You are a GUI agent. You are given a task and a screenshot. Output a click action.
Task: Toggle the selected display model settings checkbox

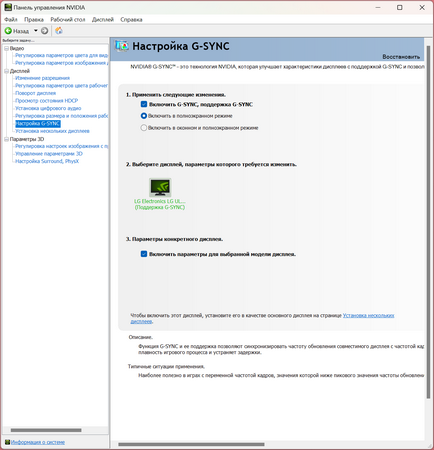coord(144,254)
